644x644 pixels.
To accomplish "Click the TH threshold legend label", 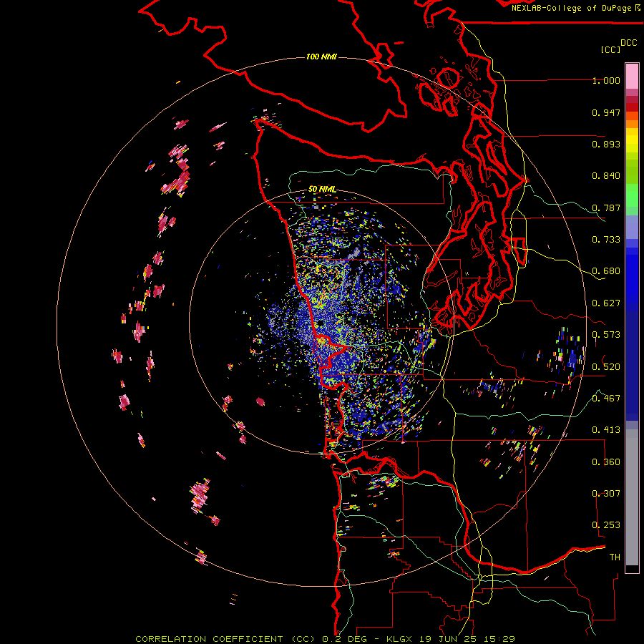I will click(x=615, y=557).
